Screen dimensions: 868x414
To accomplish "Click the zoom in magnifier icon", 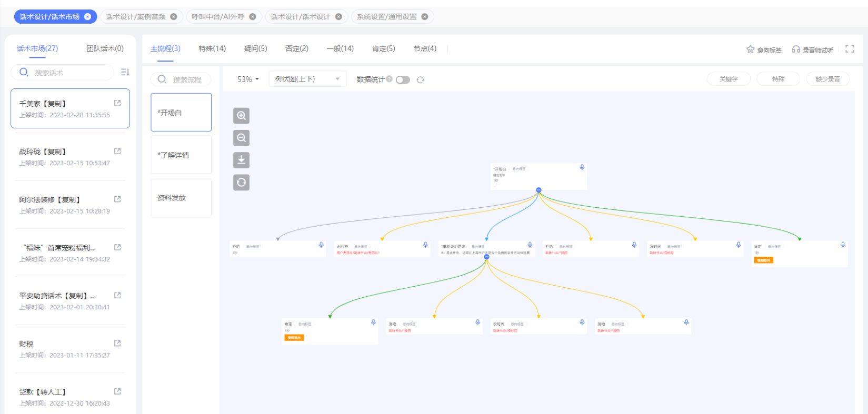I will 241,116.
